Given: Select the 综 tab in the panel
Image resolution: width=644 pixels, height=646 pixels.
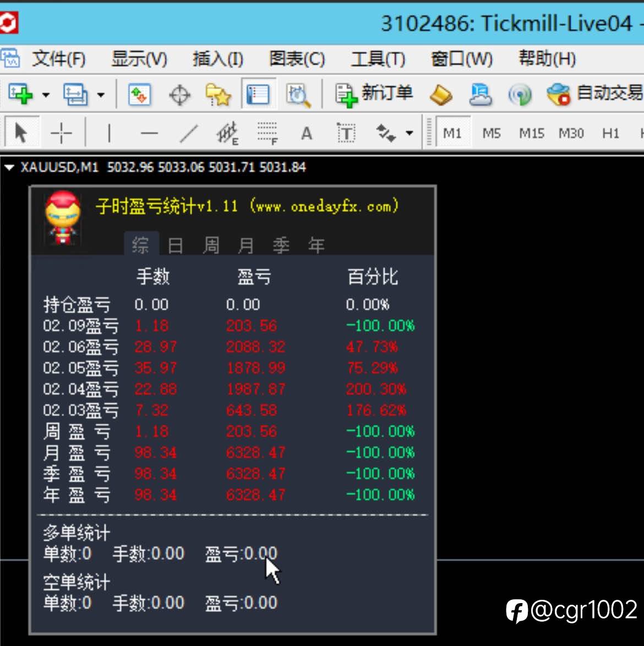Looking at the screenshot, I should pos(141,245).
